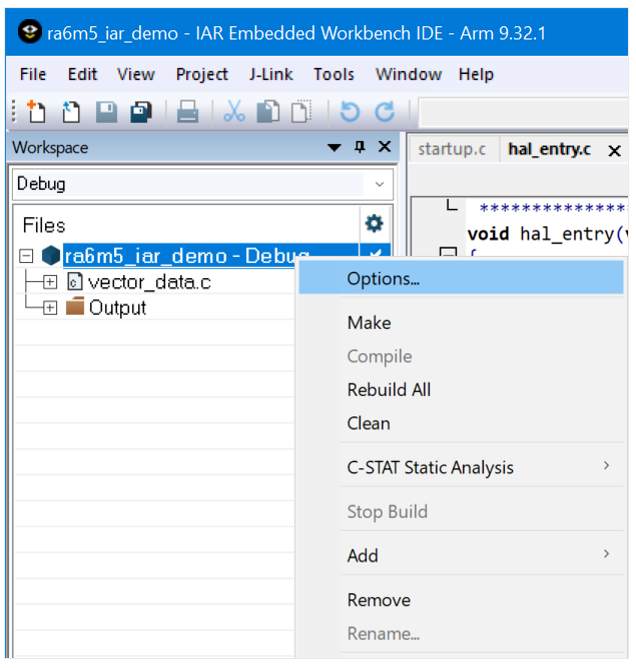
Task: Close the hal_entry.c editor tab
Action: 614,150
